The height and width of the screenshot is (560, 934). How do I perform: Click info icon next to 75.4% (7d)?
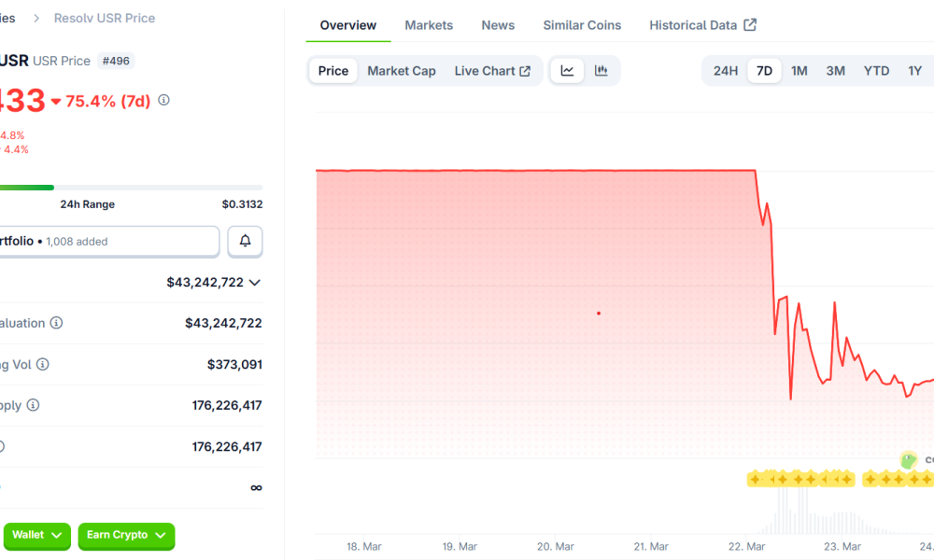tap(164, 100)
